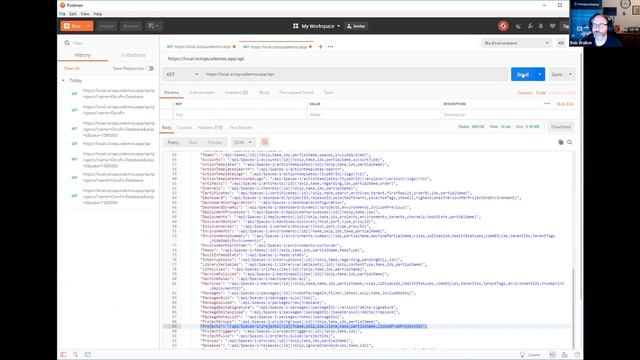Click the Bulk Edit link
Viewport: 640px width, 360px height.
click(x=565, y=104)
